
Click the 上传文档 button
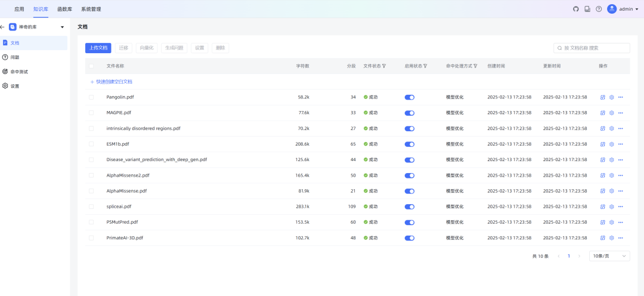coord(98,48)
